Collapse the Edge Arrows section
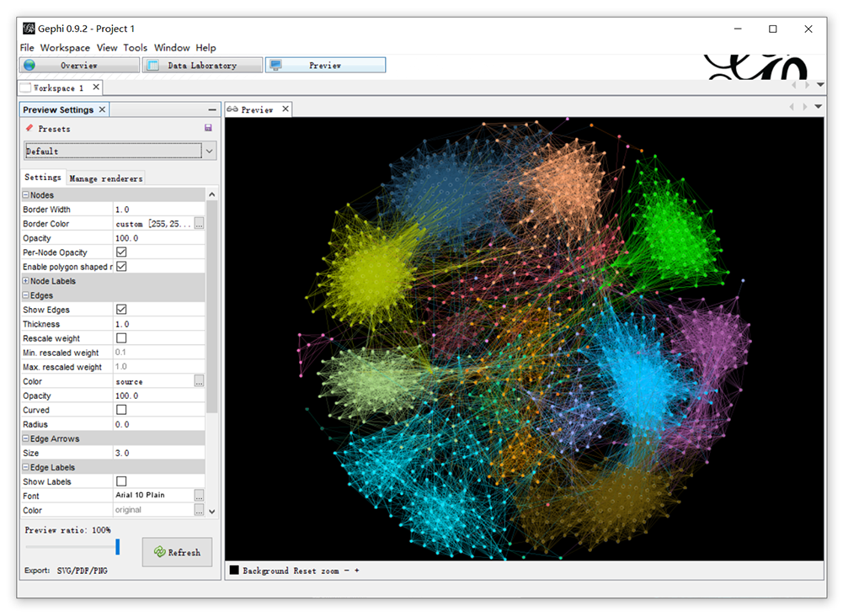This screenshot has width=843, height=616. pos(26,438)
